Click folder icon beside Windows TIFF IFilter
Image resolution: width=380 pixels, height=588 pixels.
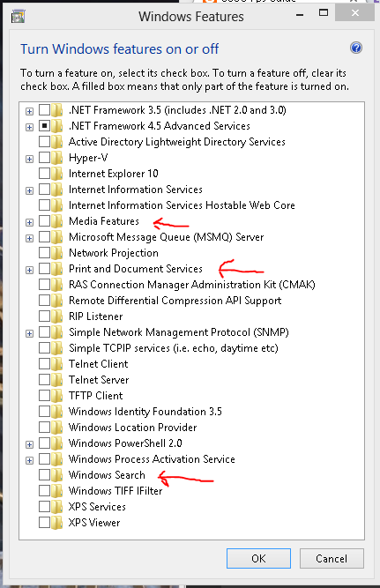[x=57, y=491]
